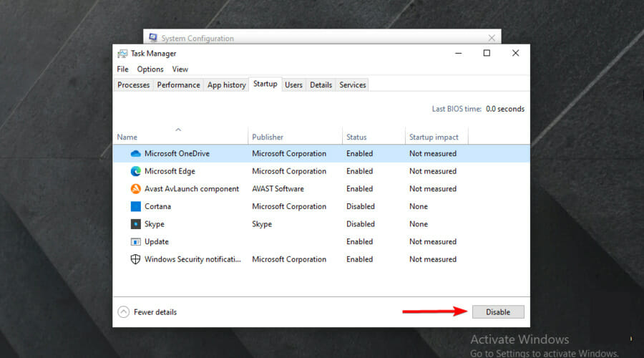Image resolution: width=644 pixels, height=358 pixels.
Task: Sort by the Startup impact column header
Action: pos(436,137)
